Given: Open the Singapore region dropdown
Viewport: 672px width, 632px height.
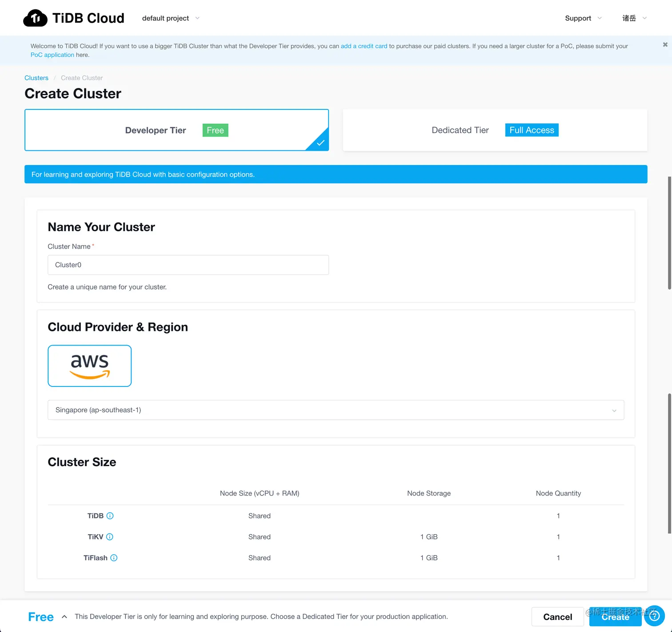Looking at the screenshot, I should [x=336, y=410].
